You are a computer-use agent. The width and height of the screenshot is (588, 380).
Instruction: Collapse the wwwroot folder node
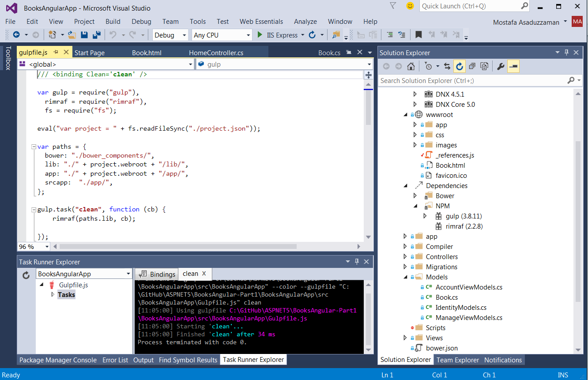click(405, 114)
